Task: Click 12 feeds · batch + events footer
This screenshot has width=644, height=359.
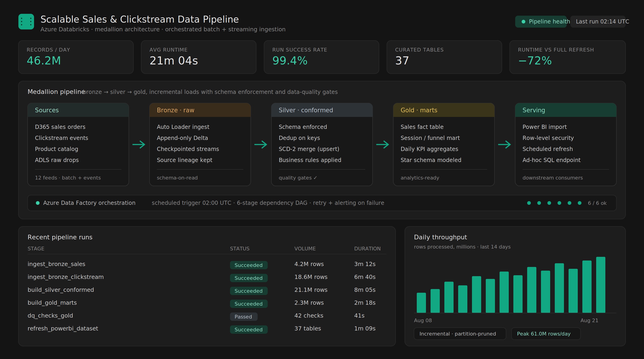Action: coord(68,178)
